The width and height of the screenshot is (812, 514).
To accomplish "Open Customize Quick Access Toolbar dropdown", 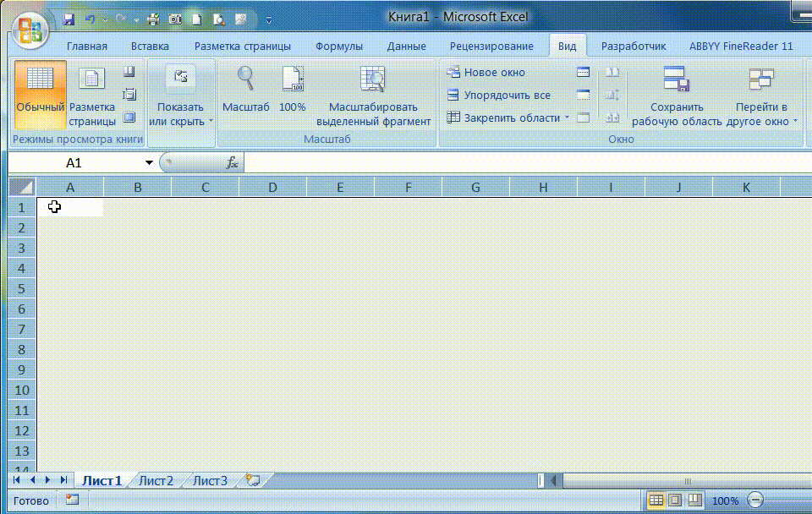I will (x=268, y=20).
